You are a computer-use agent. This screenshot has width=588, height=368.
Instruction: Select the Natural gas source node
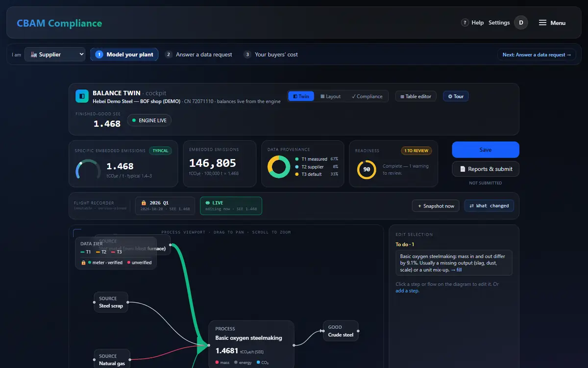coord(112,360)
